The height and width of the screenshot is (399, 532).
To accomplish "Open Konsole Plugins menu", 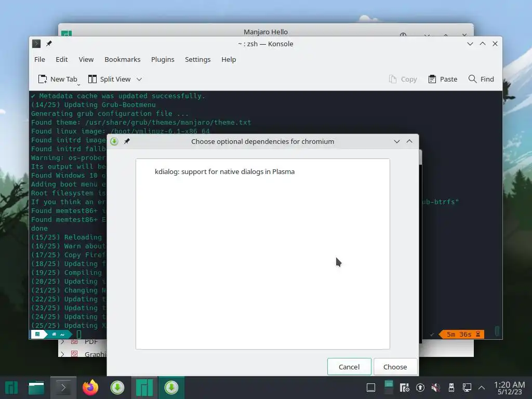I will pos(163,59).
